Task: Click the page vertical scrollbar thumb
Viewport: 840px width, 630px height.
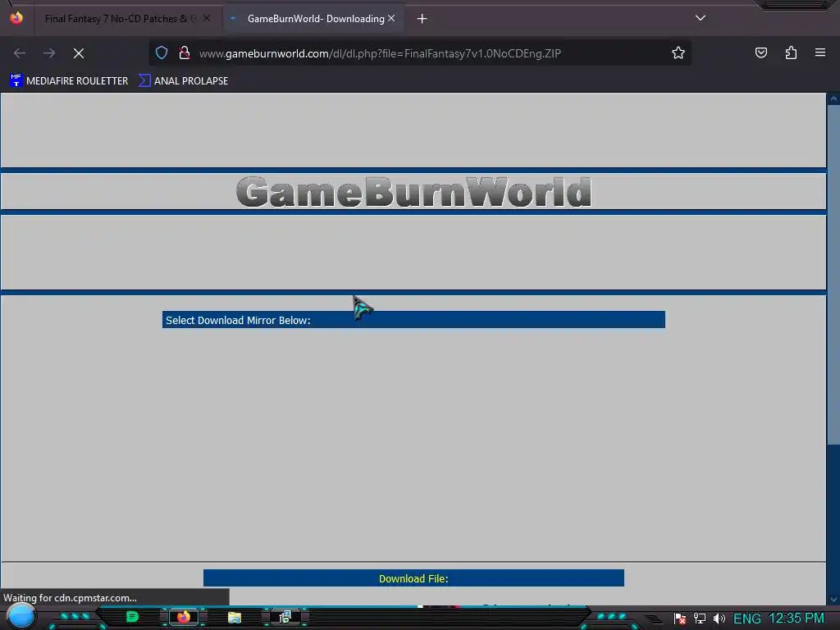Action: click(x=833, y=273)
